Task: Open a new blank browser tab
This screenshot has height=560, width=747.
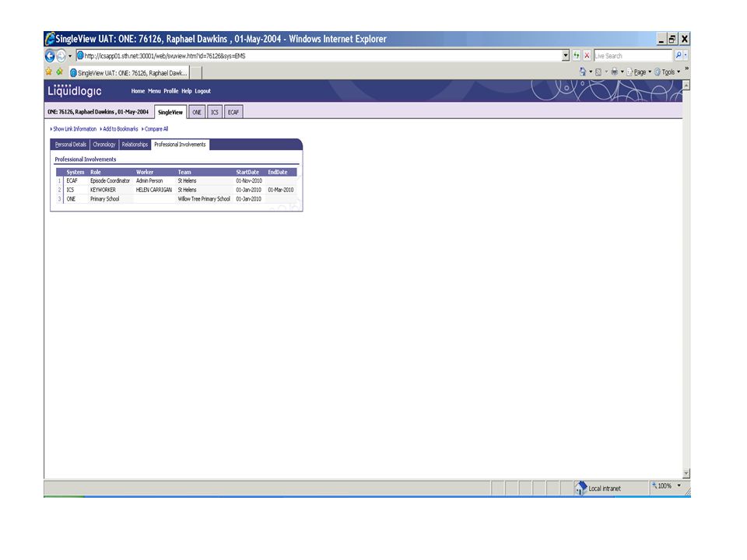Action: 196,73
